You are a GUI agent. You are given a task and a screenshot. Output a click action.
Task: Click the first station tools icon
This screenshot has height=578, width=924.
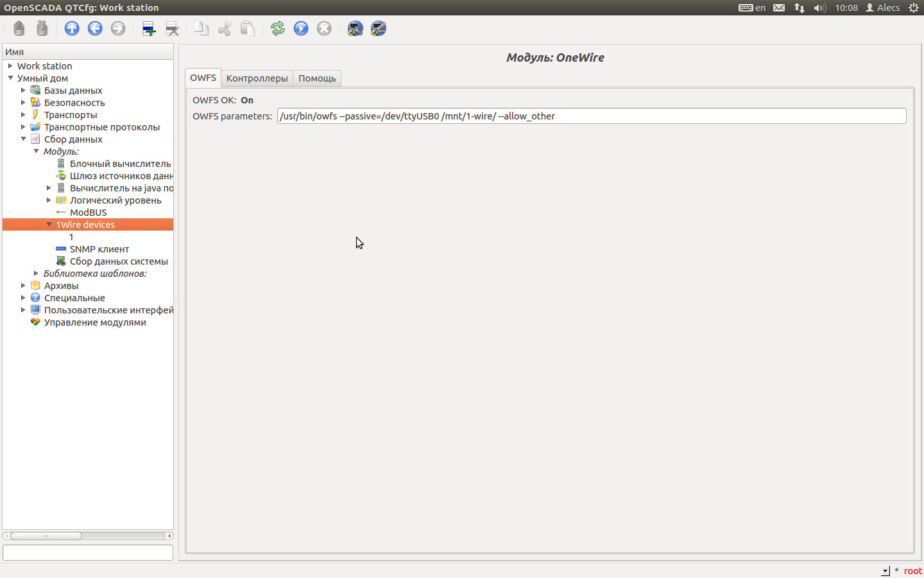pyautogui.click(x=355, y=28)
